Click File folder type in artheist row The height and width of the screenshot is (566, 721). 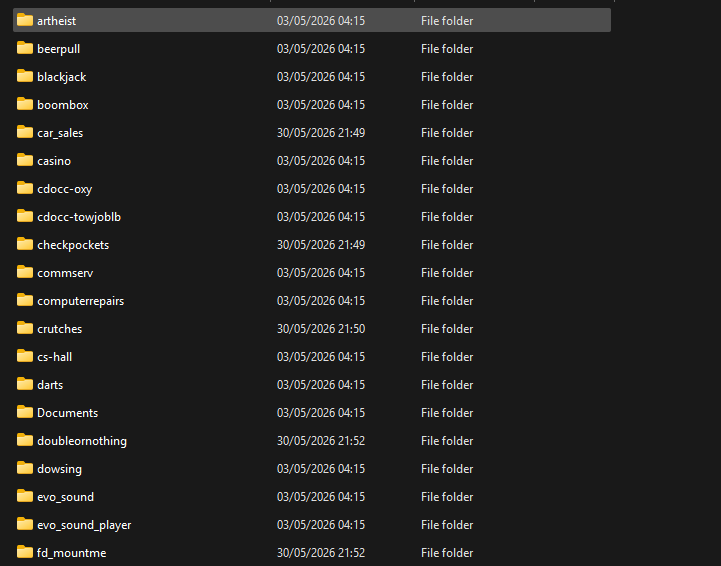tap(447, 21)
